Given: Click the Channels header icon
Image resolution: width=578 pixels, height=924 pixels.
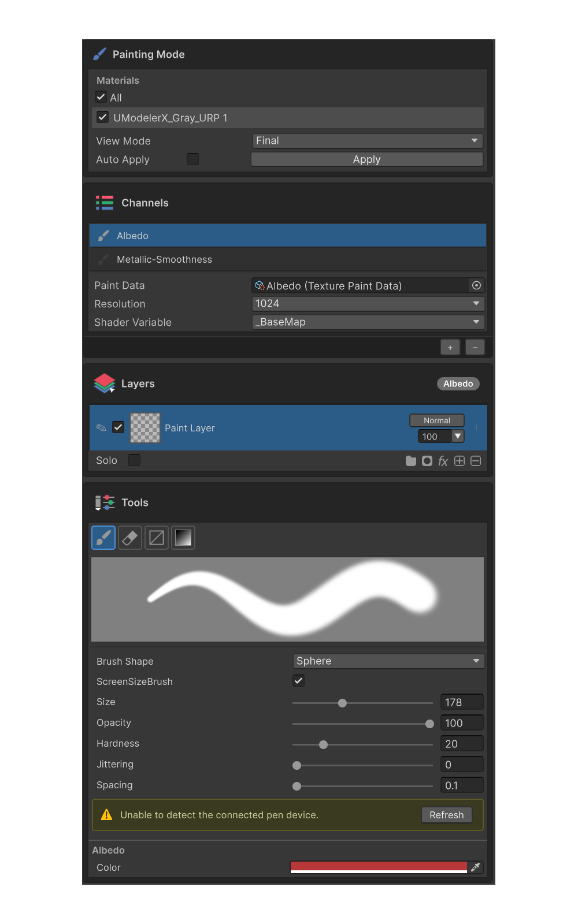Looking at the screenshot, I should pos(105,203).
